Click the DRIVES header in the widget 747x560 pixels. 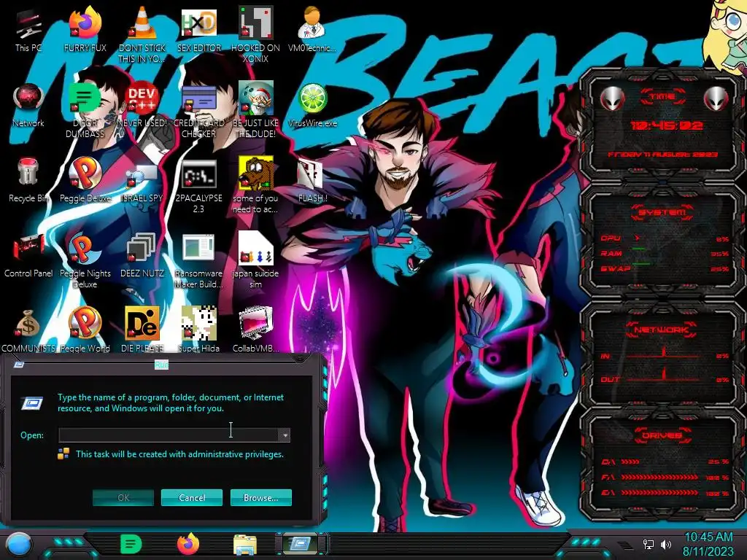[x=661, y=435]
